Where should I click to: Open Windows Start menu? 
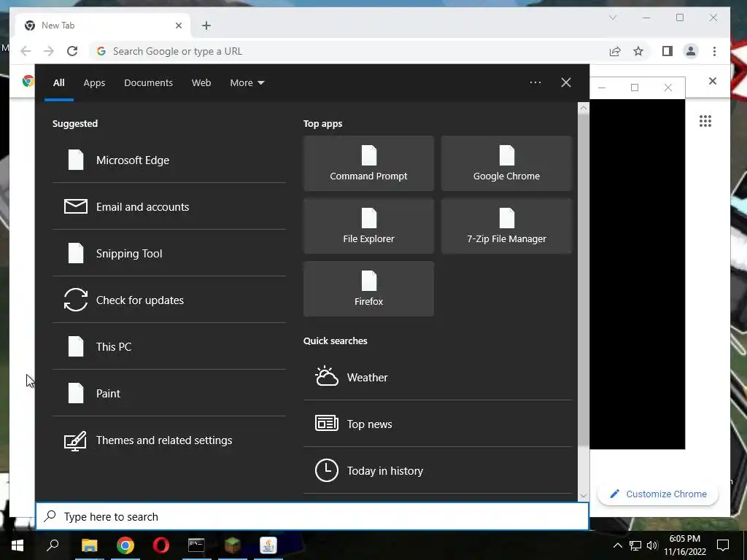coord(18,545)
